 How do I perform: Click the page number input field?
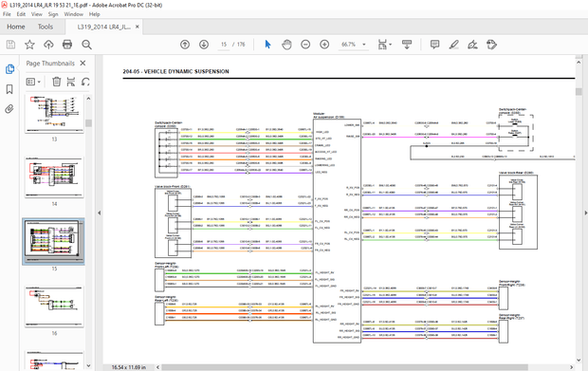pyautogui.click(x=224, y=45)
